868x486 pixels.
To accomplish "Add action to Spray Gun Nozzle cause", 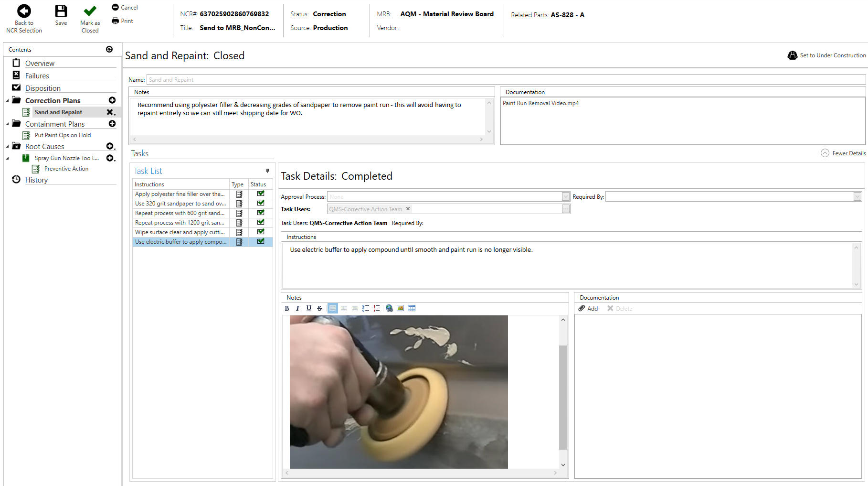I will pyautogui.click(x=110, y=158).
